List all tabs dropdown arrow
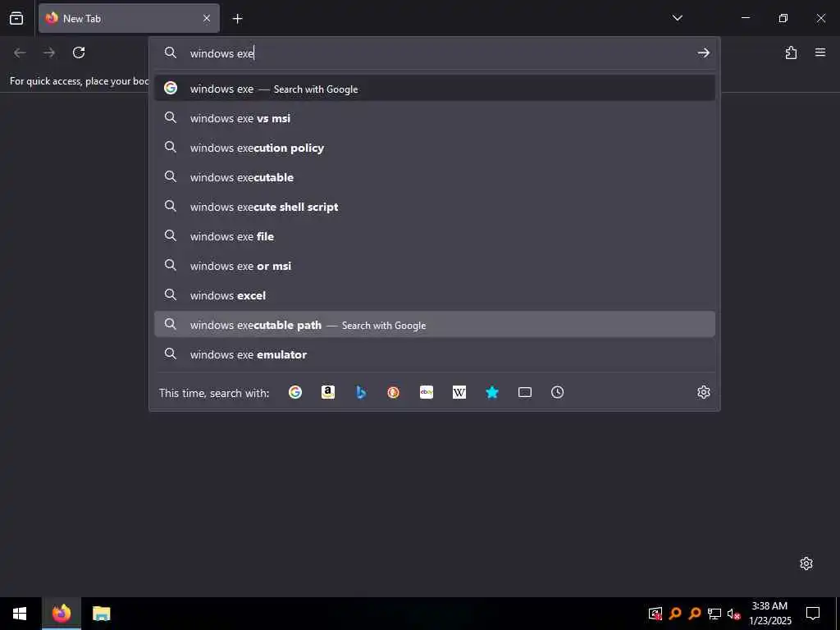The width and height of the screenshot is (840, 630). (x=677, y=18)
